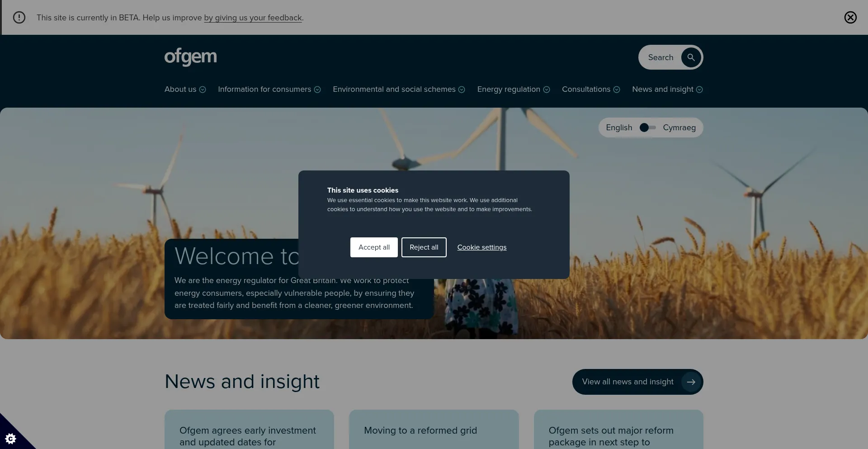Click the search magnifying glass icon
The image size is (868, 449).
(x=691, y=57)
